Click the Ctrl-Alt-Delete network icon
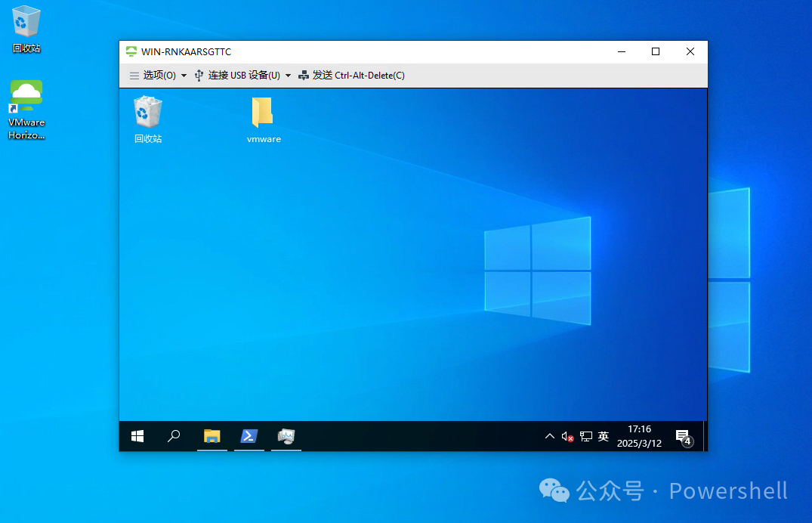The width and height of the screenshot is (812, 523). [304, 76]
